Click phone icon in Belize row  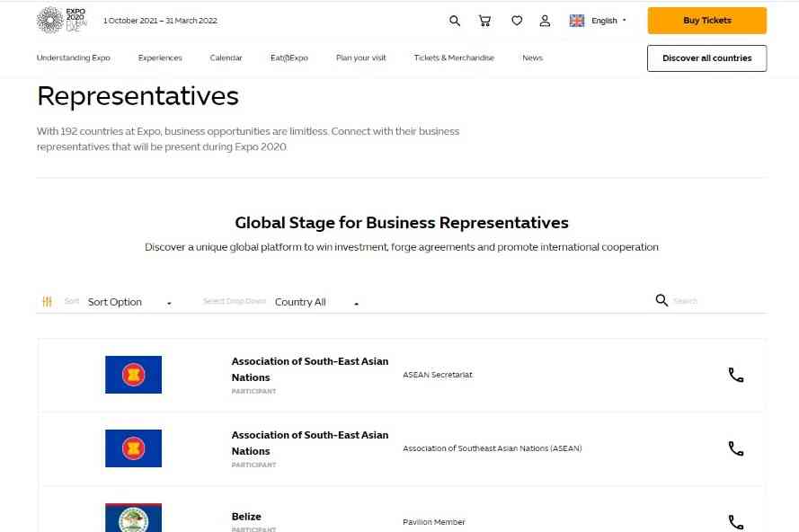click(x=736, y=522)
